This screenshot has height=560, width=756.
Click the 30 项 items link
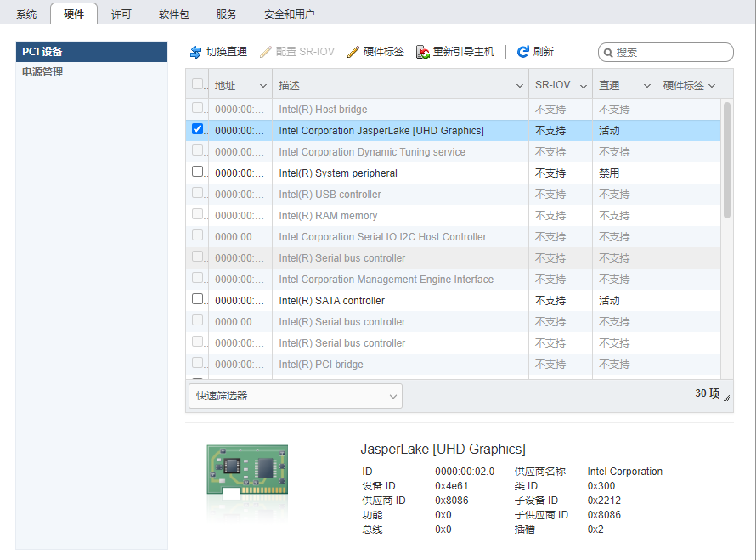click(x=708, y=393)
